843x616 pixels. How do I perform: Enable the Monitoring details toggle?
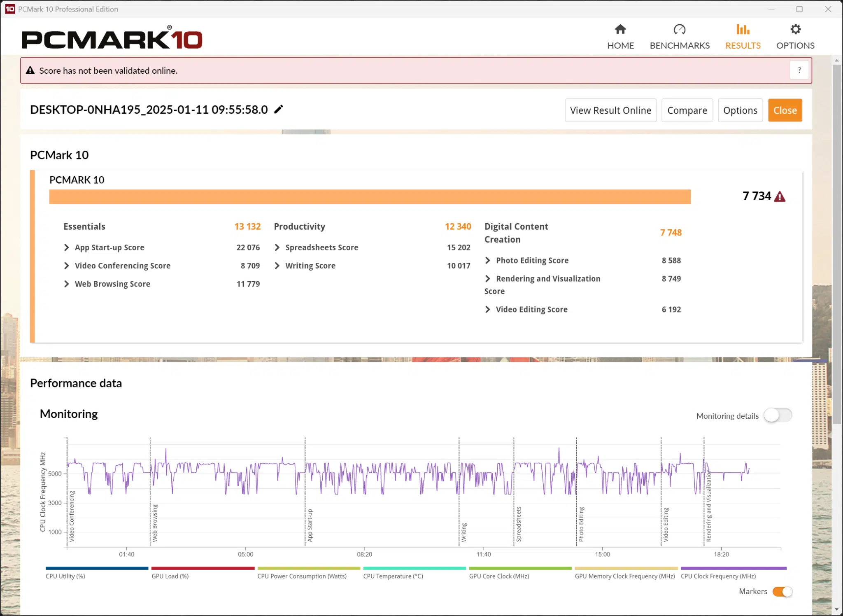(778, 415)
